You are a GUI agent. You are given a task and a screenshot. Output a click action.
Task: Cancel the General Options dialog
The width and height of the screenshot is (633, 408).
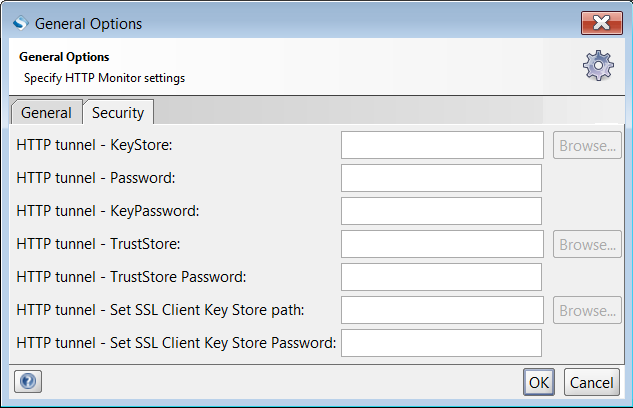click(x=591, y=382)
